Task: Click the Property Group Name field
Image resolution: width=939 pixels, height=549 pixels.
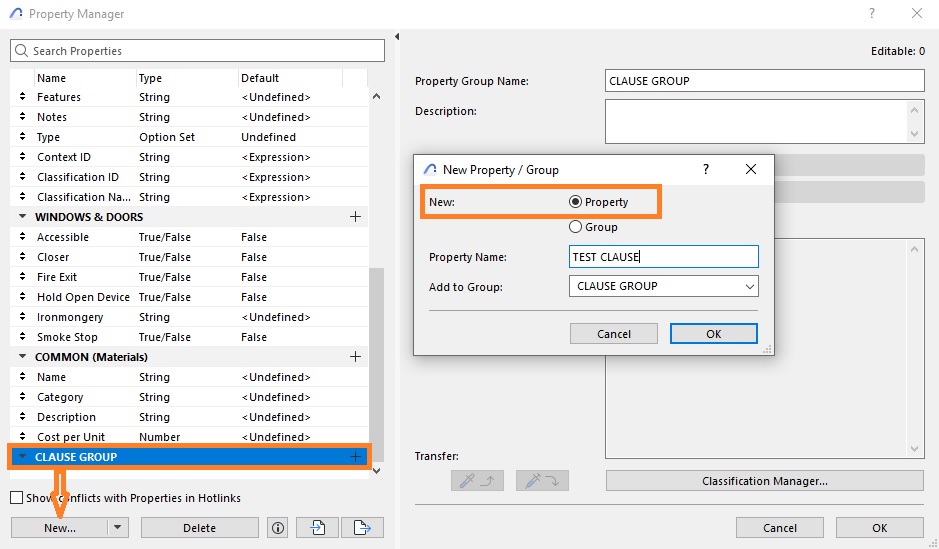Action: (765, 81)
